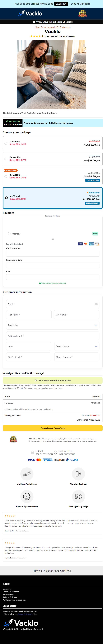This screenshot has height=644, width=103.
Task: Open the vacuum product photo
Action: tap(51, 74)
